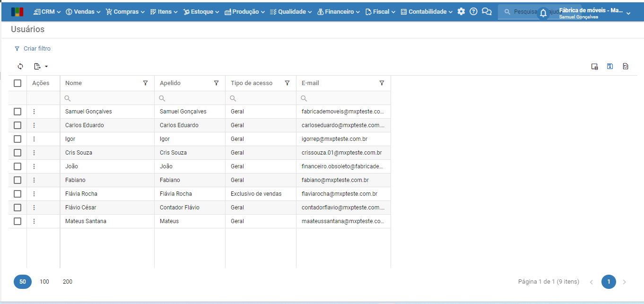Open the chat messages icon
644x304 pixels.
[487, 12]
